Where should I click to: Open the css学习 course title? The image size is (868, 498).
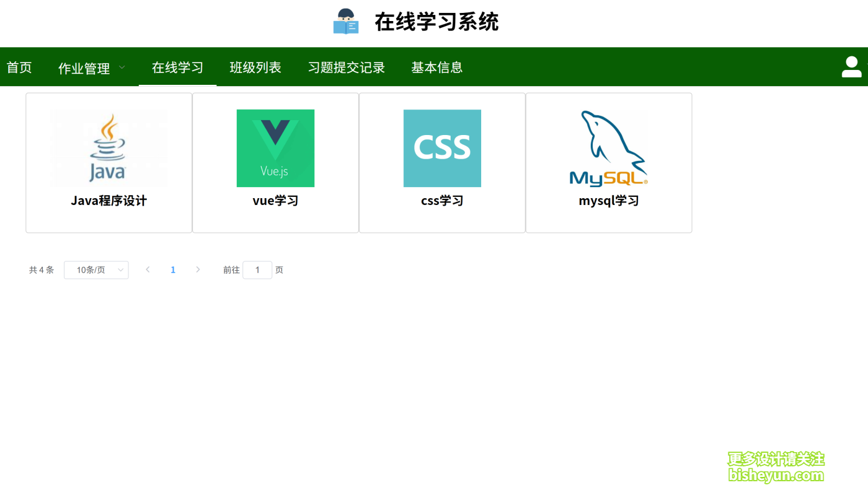[442, 201]
